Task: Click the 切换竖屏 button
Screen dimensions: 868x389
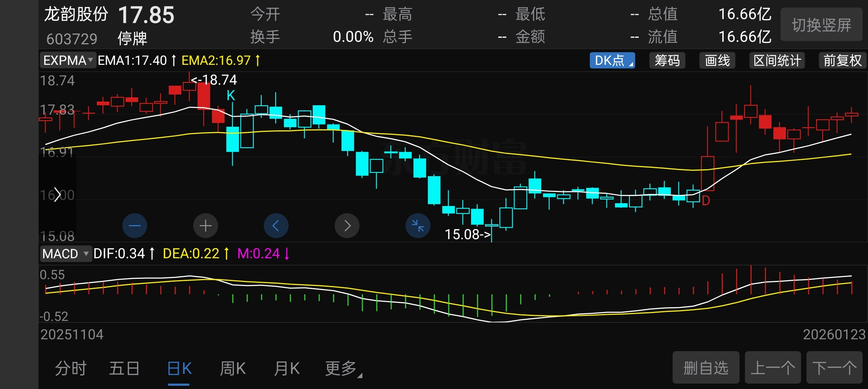Action: tap(821, 25)
